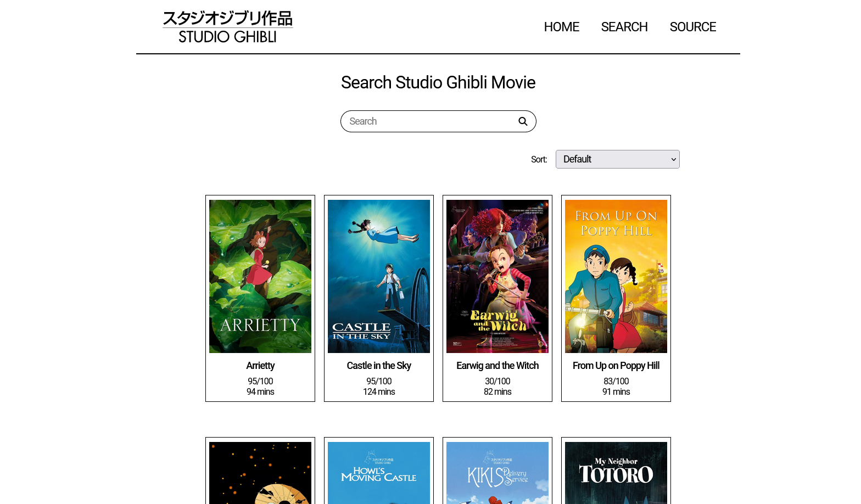Click the Arrietty title text
Image resolution: width=861 pixels, height=504 pixels.
point(260,366)
